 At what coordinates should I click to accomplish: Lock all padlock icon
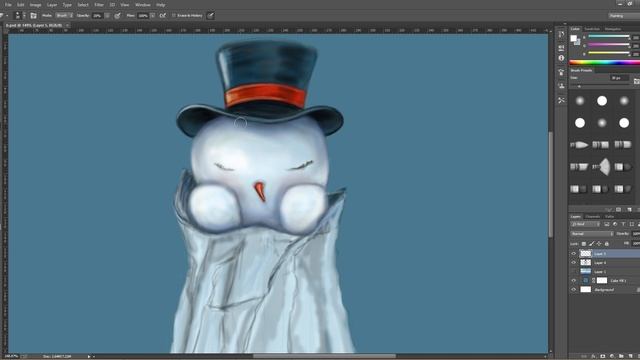click(607, 244)
